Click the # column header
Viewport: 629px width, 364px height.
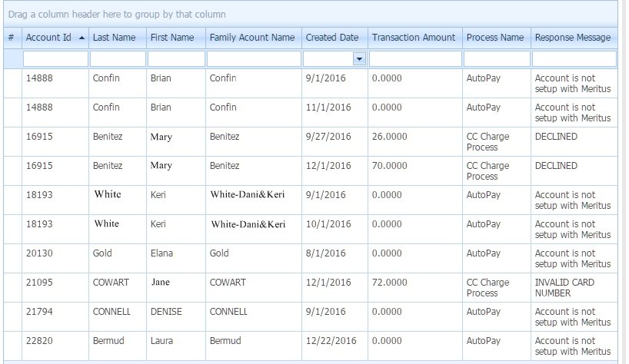coord(12,38)
